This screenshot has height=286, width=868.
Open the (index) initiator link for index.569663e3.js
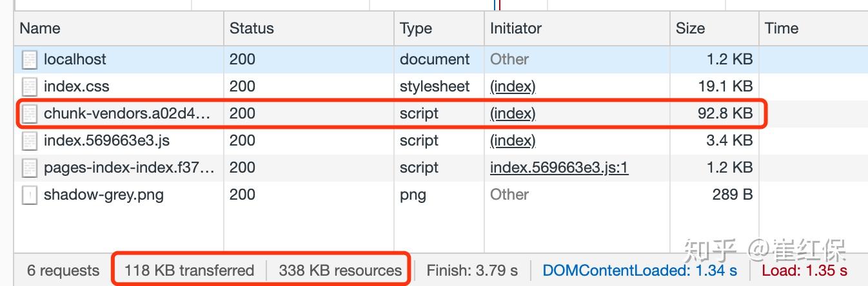coord(513,140)
